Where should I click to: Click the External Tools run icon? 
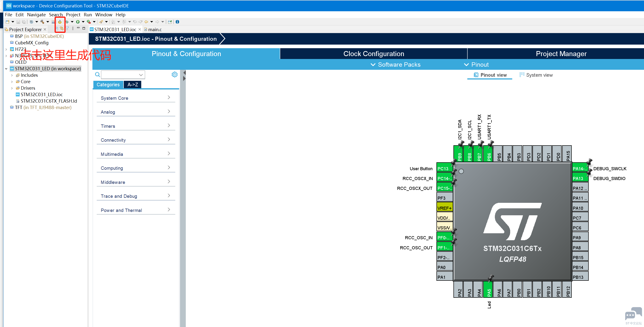(89, 22)
